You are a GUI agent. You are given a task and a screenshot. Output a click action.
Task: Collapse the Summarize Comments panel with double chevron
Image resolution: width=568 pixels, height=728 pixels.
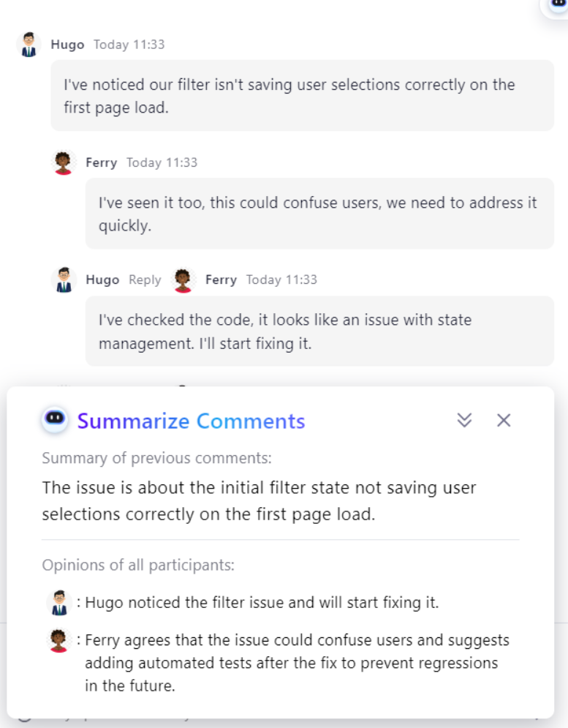(464, 420)
